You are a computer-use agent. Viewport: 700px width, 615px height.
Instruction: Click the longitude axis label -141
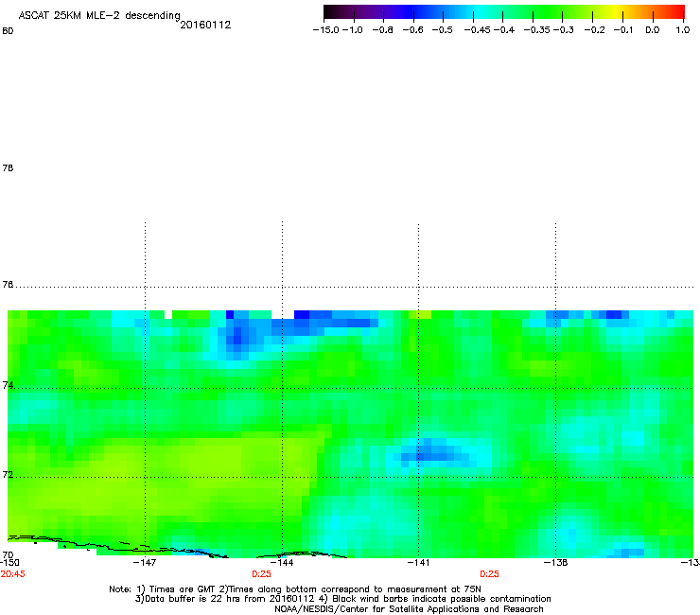(418, 562)
